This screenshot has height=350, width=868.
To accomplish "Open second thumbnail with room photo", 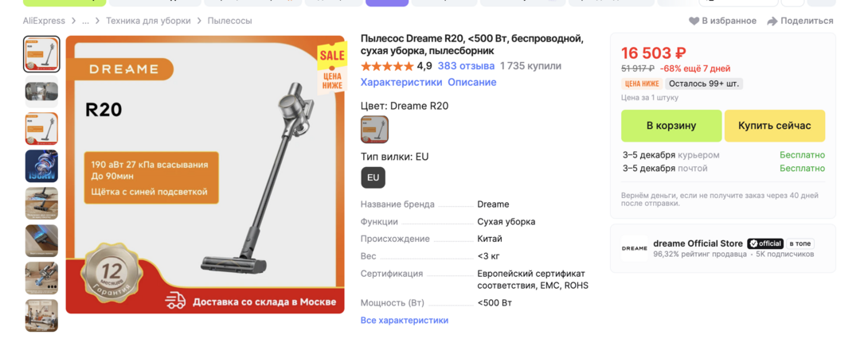I will pyautogui.click(x=41, y=91).
